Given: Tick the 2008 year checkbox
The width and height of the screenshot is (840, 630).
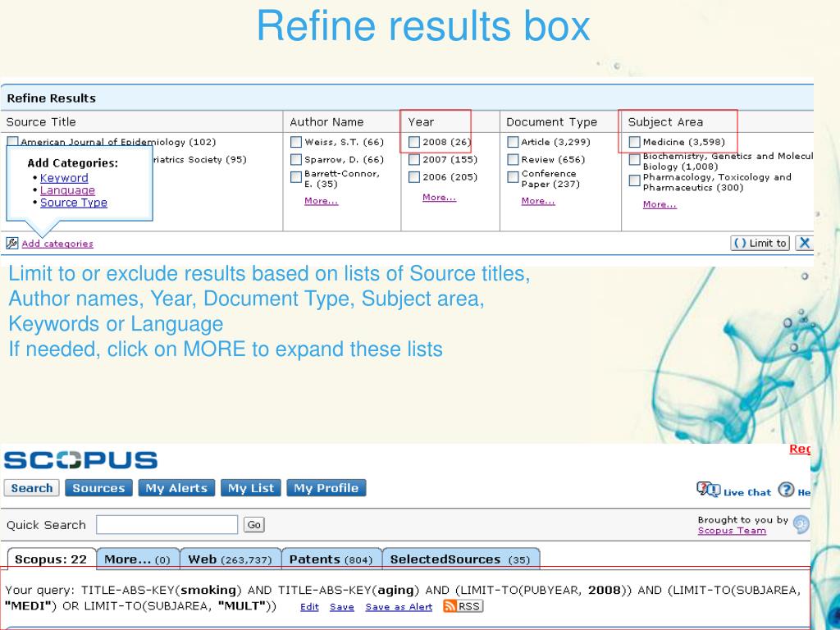Looking at the screenshot, I should [x=413, y=142].
